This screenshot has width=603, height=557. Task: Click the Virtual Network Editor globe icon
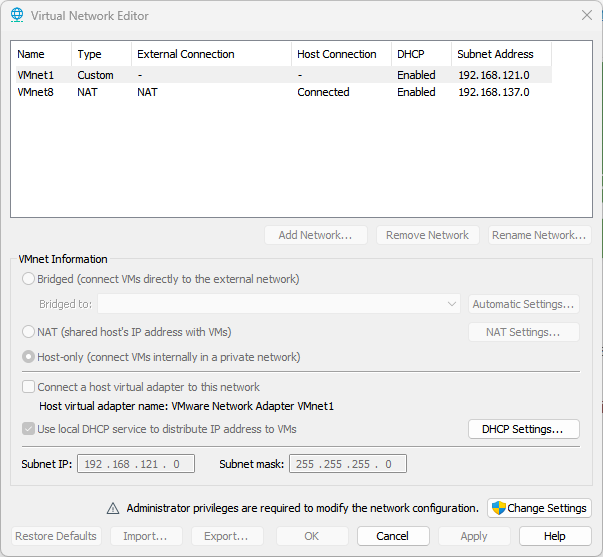pyautogui.click(x=17, y=15)
